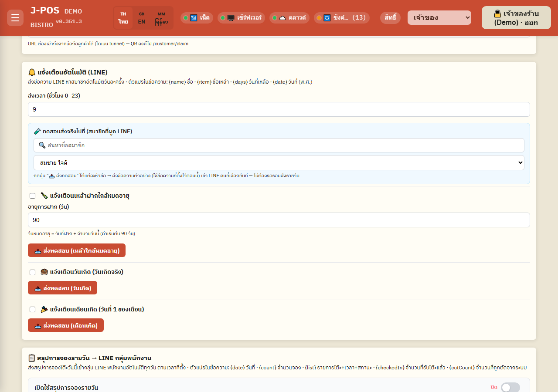Viewport: 558px width, 392px height.
Task: Enable the แจ้งเตือนเหล้าฝากใกล้หมดอายุ checkbox
Action: coord(32,196)
